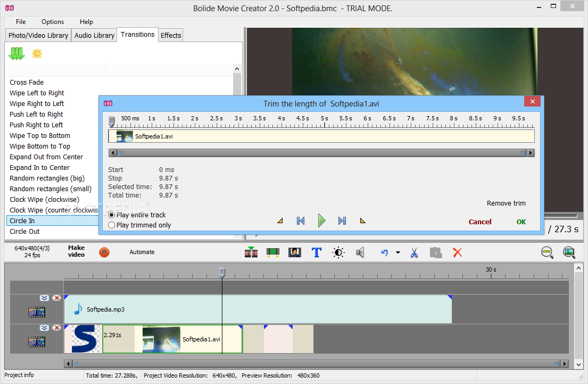Open the Options menu
Image resolution: width=588 pixels, height=384 pixels.
[x=53, y=22]
